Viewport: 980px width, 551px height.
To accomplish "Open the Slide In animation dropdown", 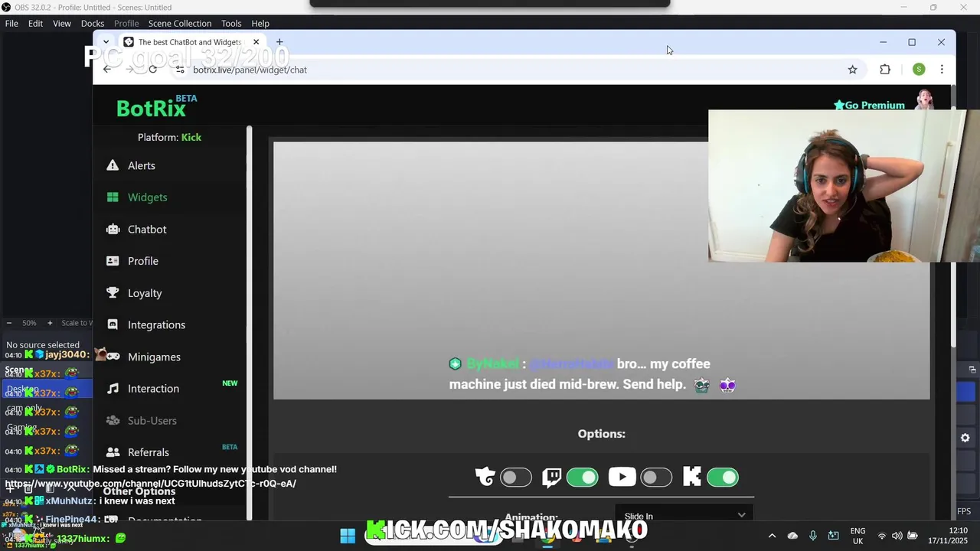I will tap(684, 515).
